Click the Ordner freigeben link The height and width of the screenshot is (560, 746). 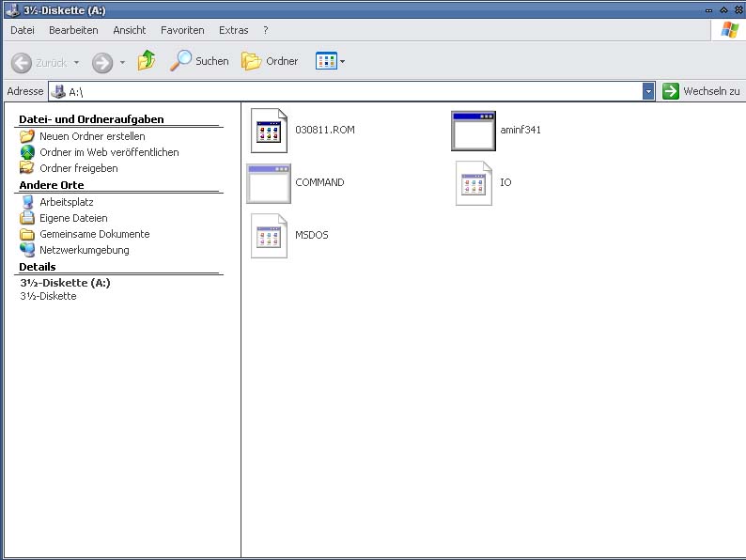click(79, 168)
